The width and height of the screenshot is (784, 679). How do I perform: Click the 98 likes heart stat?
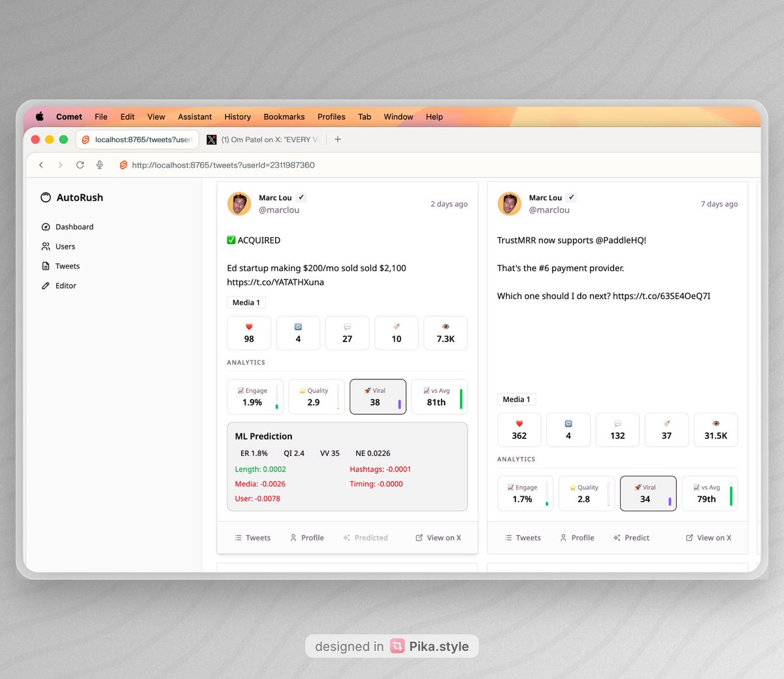click(249, 333)
